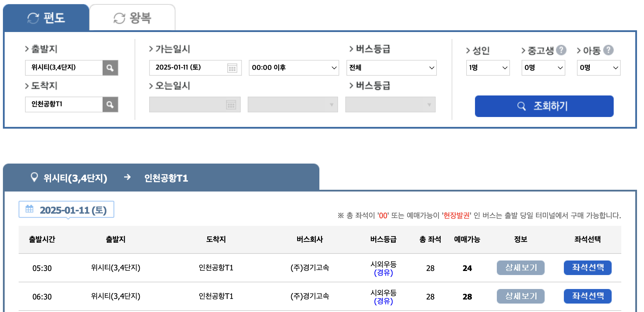Click the available seats value 24

(467, 268)
